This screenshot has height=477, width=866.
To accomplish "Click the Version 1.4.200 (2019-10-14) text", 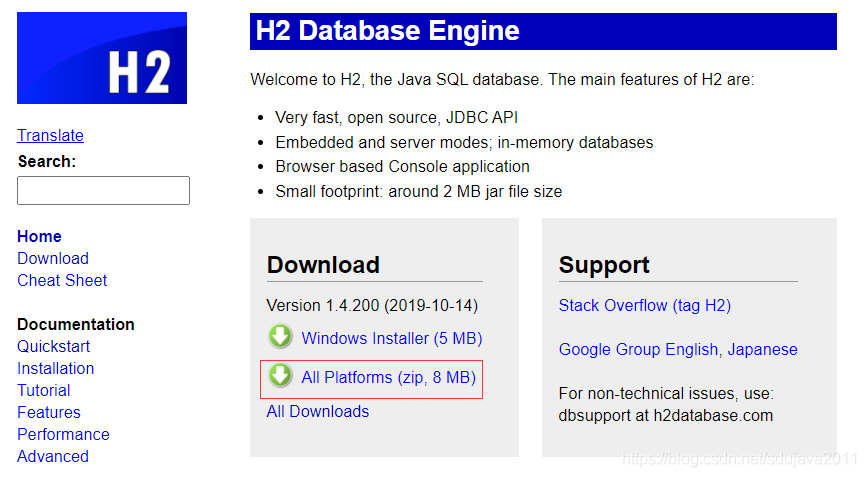I will pos(372,305).
